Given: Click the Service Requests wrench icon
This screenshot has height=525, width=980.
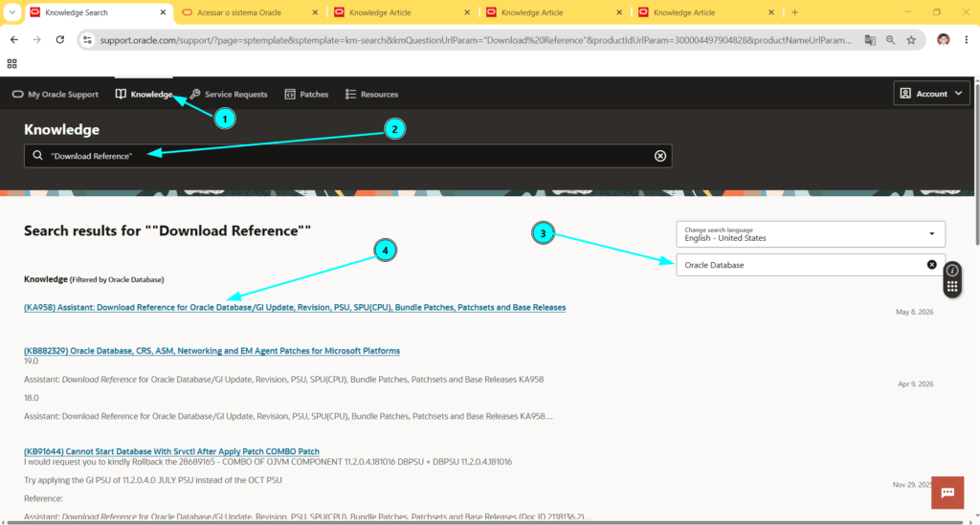Looking at the screenshot, I should (x=195, y=95).
